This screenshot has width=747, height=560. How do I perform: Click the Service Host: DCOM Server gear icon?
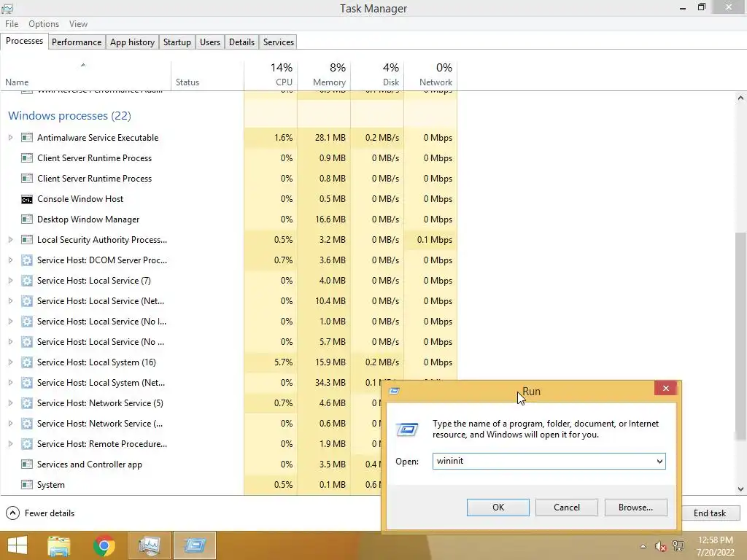pos(27,260)
